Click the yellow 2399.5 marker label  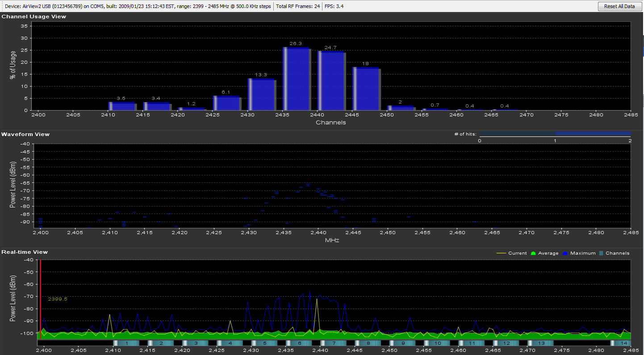pos(58,299)
